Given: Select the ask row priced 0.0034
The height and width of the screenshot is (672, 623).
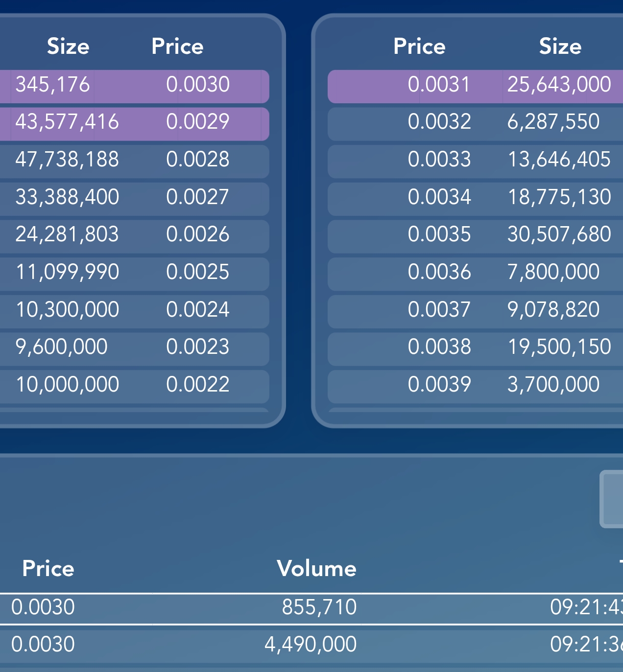Looking at the screenshot, I should (x=475, y=199).
